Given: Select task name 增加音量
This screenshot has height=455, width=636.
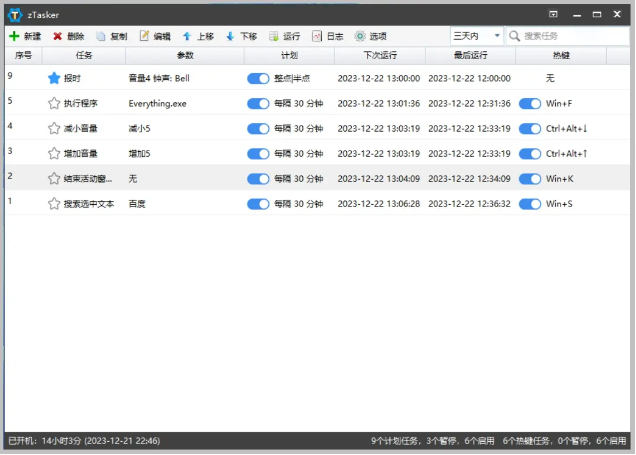Looking at the screenshot, I should [x=81, y=154].
